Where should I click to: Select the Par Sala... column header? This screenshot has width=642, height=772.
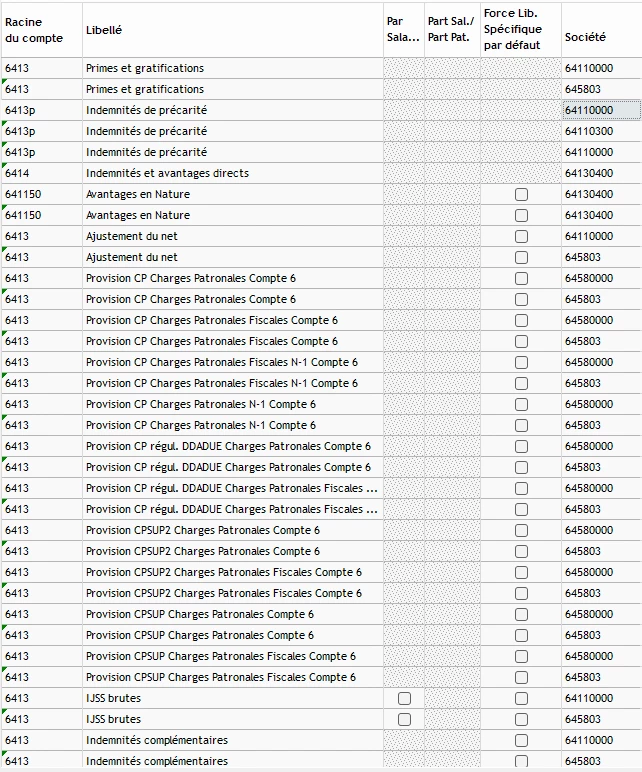coord(404,30)
